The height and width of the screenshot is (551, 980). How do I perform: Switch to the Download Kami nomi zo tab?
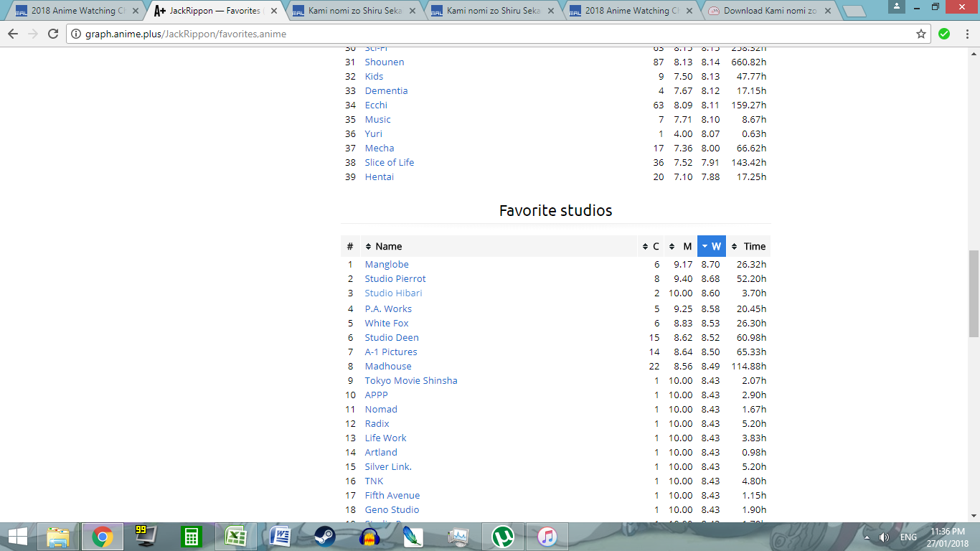click(769, 11)
